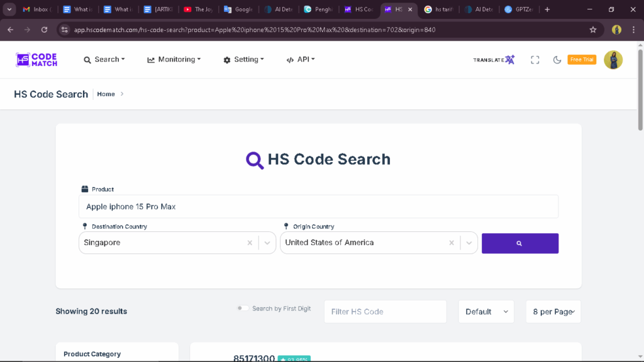
Task: Change the 8 per Page dropdown
Action: click(553, 312)
